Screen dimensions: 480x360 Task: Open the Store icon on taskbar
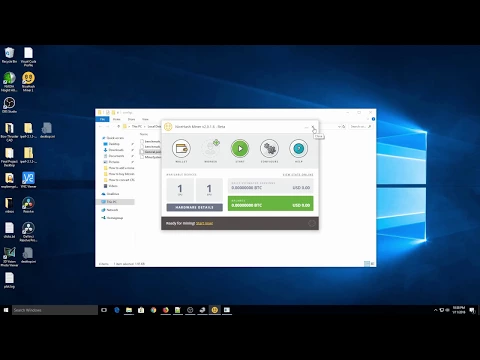[x=141, y=310]
